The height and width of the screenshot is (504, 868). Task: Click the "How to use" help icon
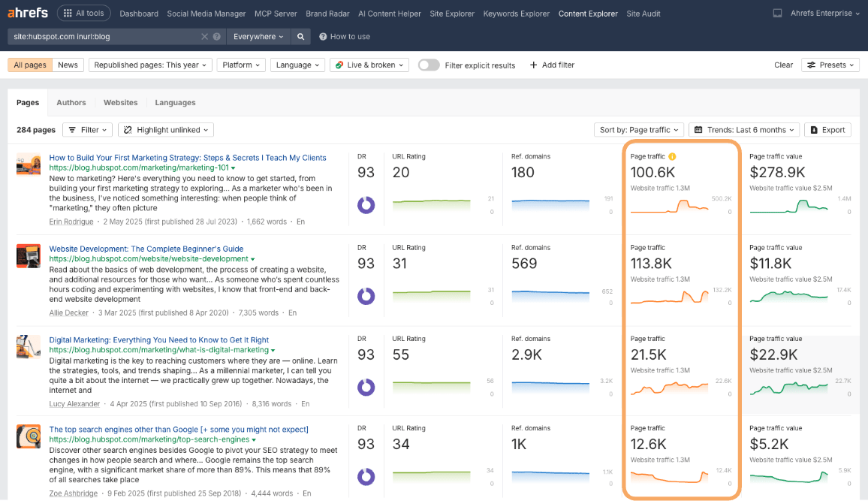tap(321, 36)
